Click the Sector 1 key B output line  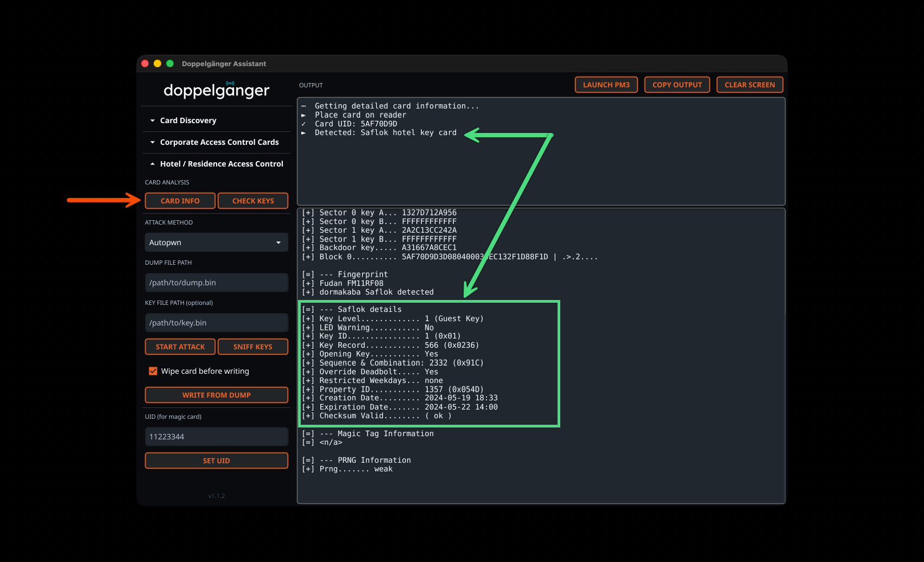point(379,239)
